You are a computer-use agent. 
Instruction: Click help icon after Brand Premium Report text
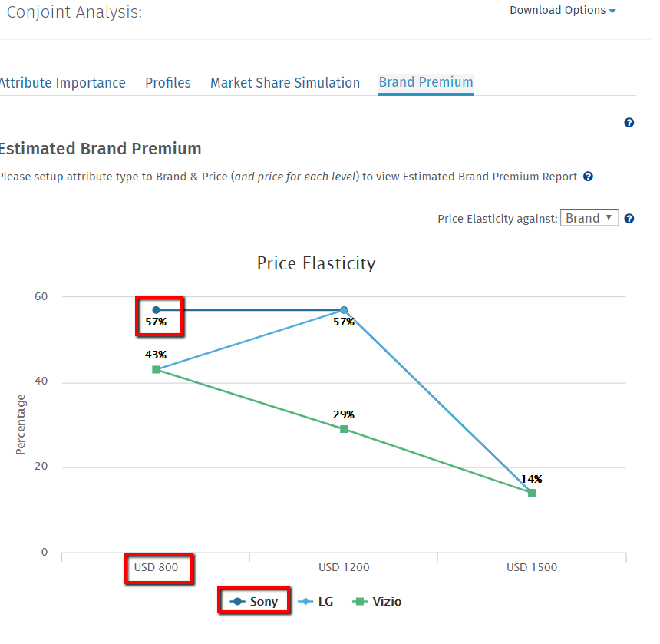coord(588,177)
